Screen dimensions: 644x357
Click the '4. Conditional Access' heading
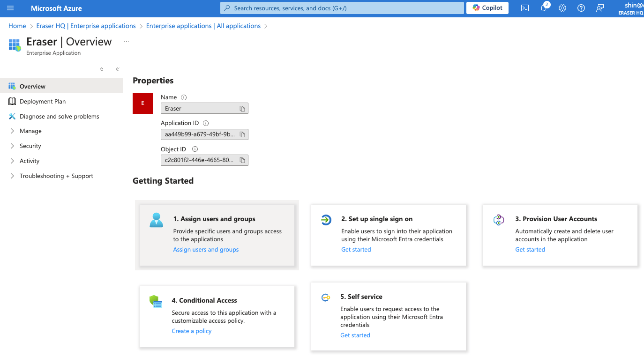tap(204, 300)
